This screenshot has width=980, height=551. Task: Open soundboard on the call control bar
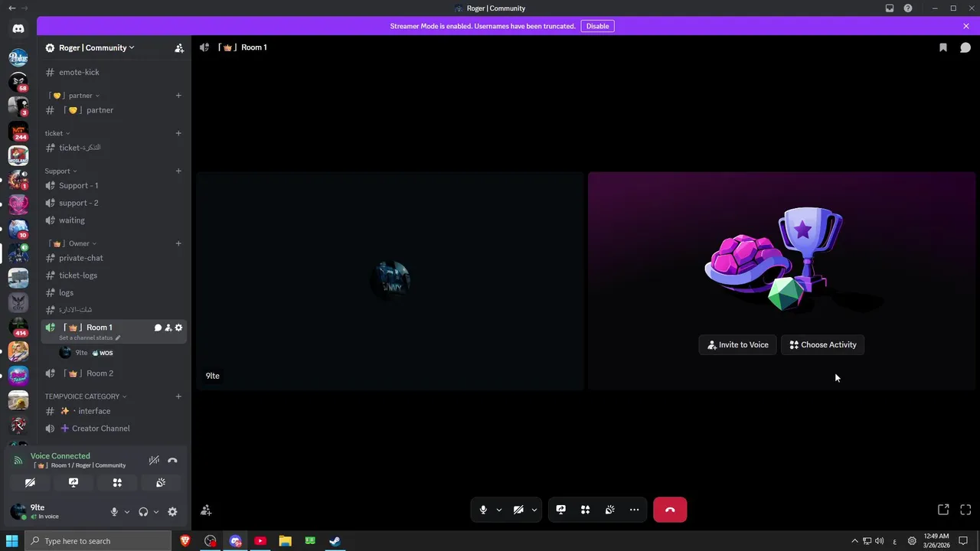tap(610, 510)
